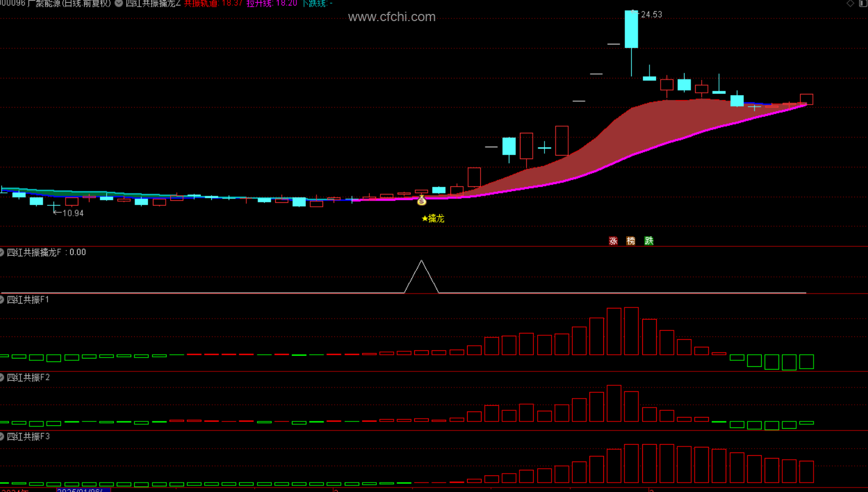Image resolution: width=868 pixels, height=492 pixels.
Task: Open settings icon beside 四红共振擒龙F
Action: click(2, 252)
